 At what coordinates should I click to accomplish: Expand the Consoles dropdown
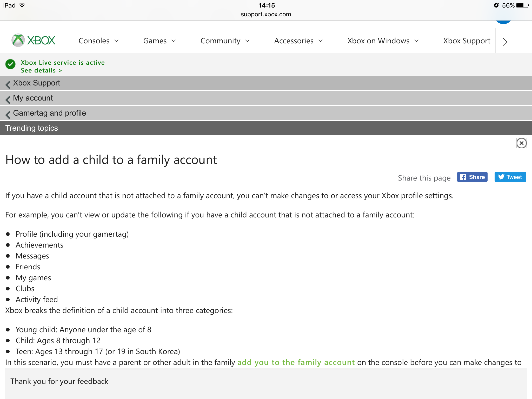tap(99, 41)
